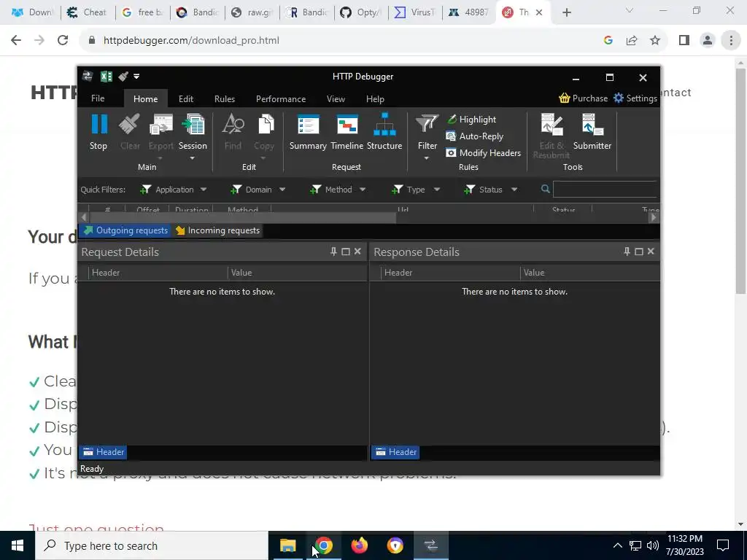Close the Request Details panel
747x560 pixels.
click(357, 252)
